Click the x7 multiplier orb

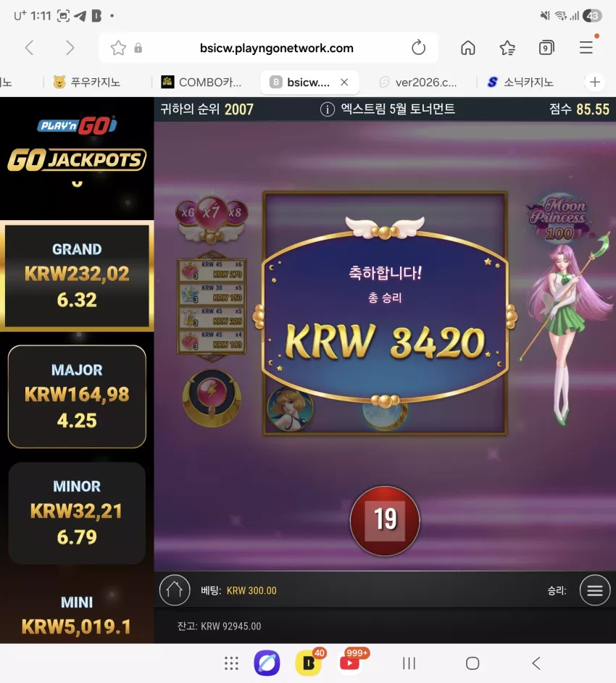(212, 212)
